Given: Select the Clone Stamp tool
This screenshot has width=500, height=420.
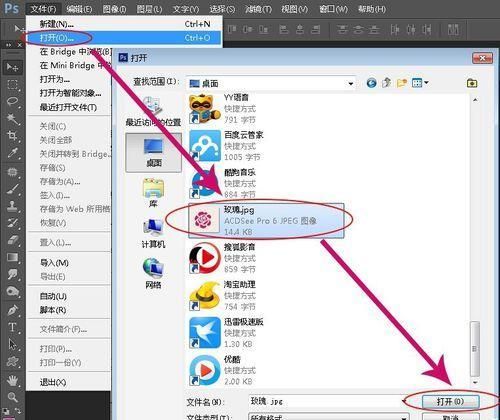Looking at the screenshot, I should (13, 206).
